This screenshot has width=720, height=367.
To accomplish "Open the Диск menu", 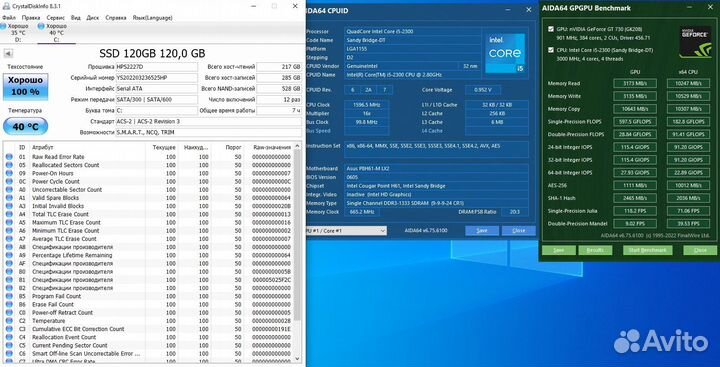I will (x=93, y=17).
